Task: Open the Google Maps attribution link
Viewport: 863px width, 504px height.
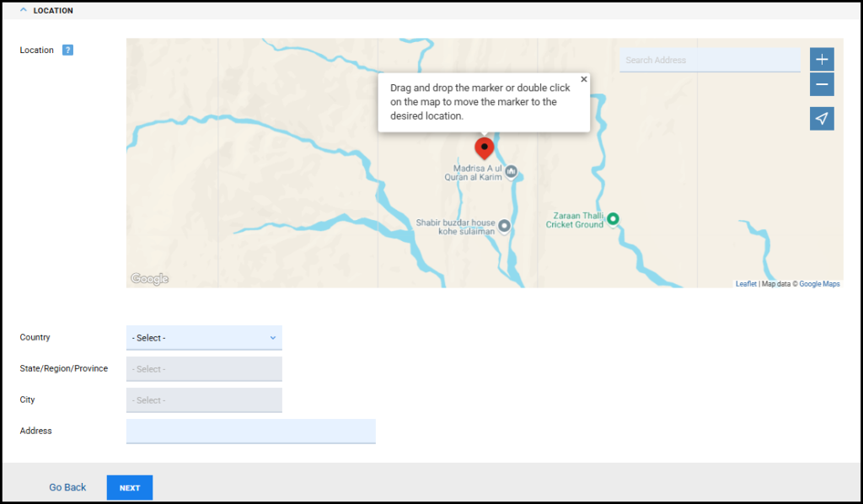Action: click(819, 283)
